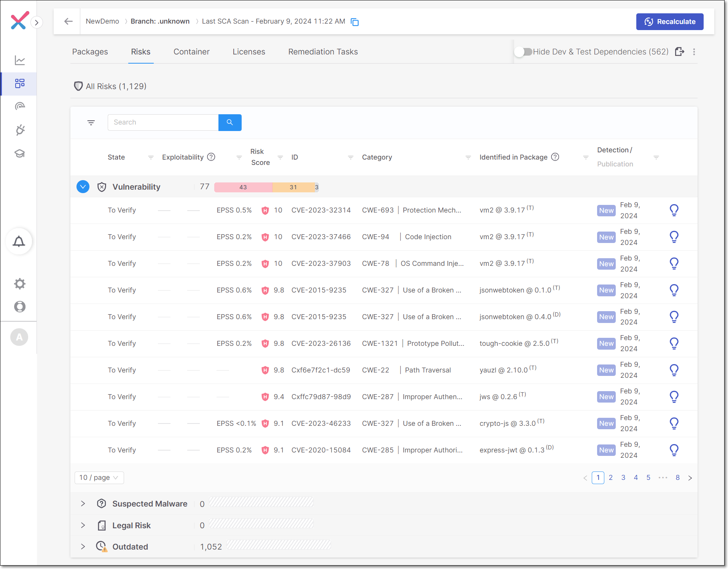Click the pink 43 severity bar segment

coord(243,187)
